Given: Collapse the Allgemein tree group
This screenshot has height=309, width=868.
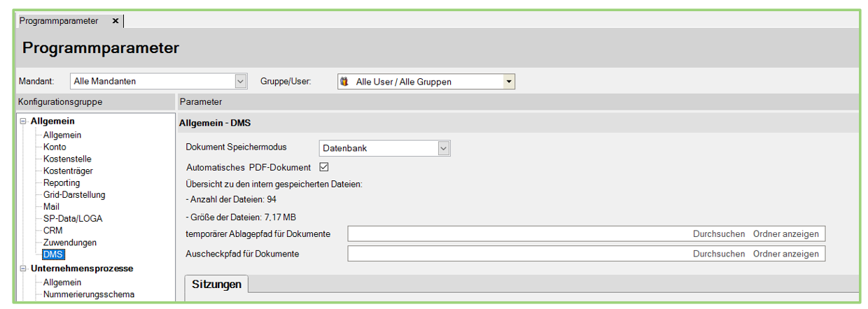Looking at the screenshot, I should pyautogui.click(x=23, y=122).
